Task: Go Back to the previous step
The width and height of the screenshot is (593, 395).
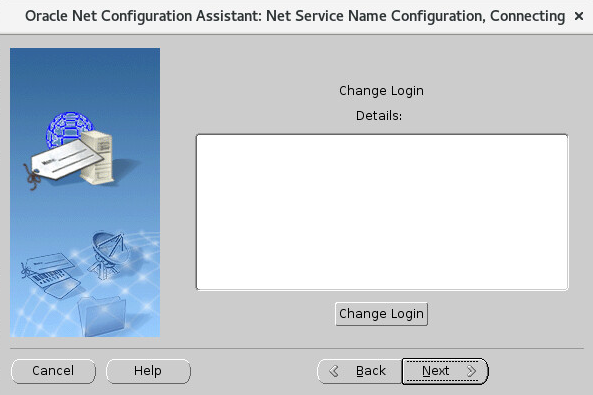Action: pyautogui.click(x=359, y=371)
